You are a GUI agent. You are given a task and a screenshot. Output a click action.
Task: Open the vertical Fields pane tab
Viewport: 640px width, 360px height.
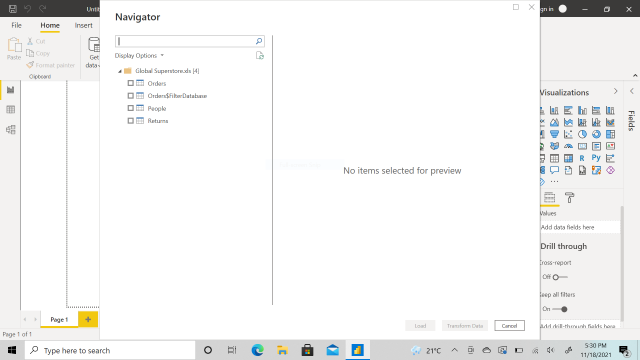click(x=631, y=120)
